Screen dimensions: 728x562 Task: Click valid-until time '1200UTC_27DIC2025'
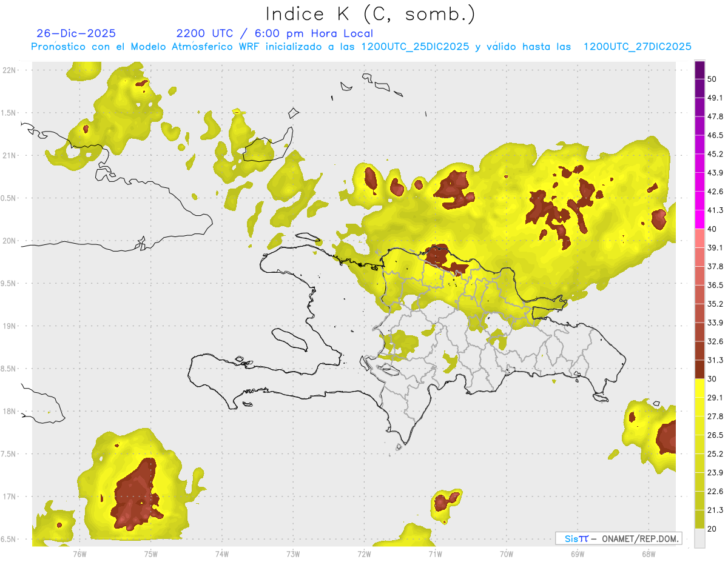pyautogui.click(x=637, y=47)
